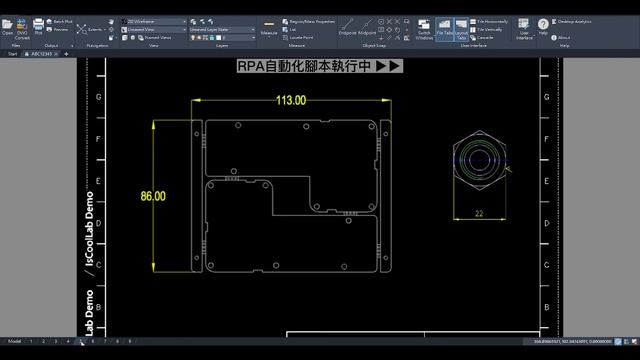Image resolution: width=640 pixels, height=360 pixels.
Task: Tile windows Vertically
Action: (x=486, y=29)
